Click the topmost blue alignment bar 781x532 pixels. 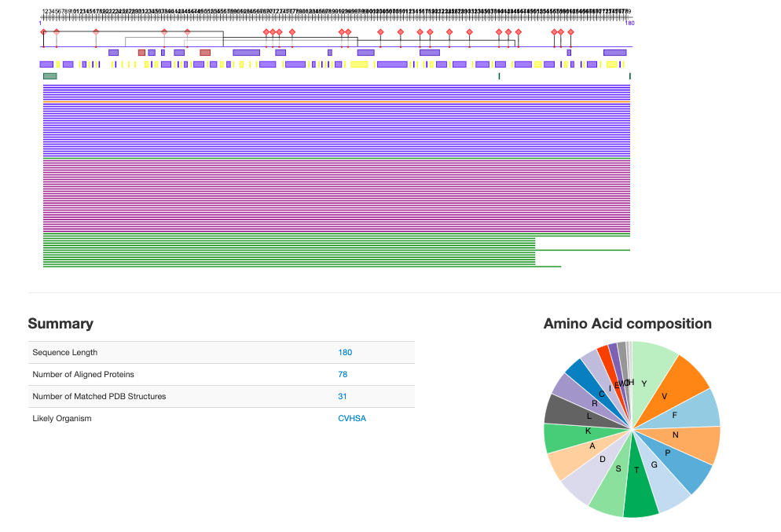(x=336, y=85)
